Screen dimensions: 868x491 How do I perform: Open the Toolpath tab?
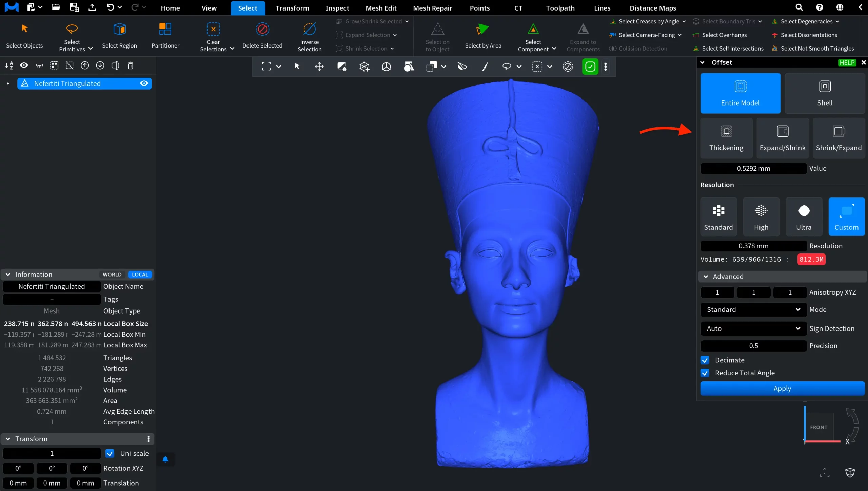560,8
